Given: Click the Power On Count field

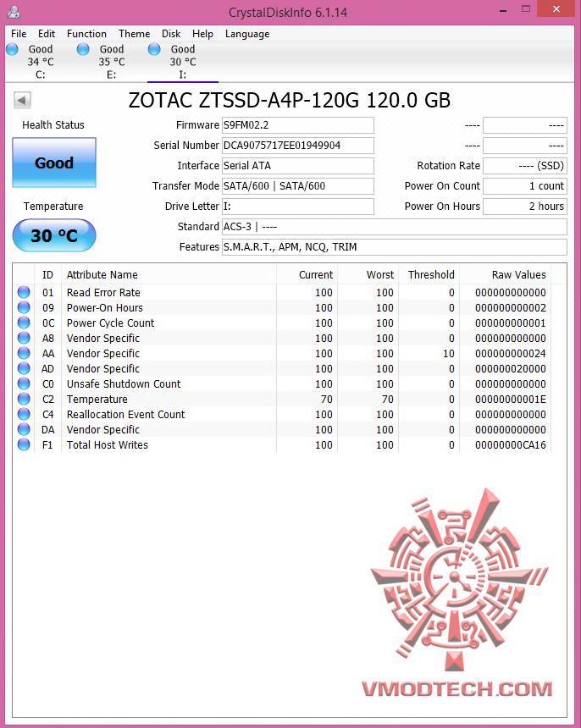Looking at the screenshot, I should pos(525,186).
